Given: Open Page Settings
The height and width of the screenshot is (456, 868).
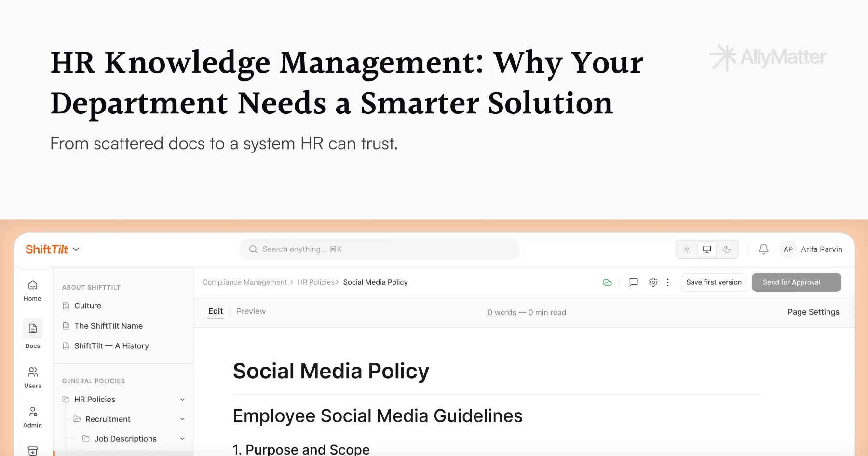Looking at the screenshot, I should coord(814,312).
